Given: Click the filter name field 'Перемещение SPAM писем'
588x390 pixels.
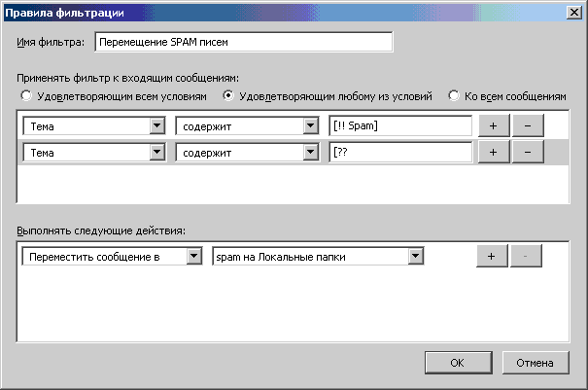Looking at the screenshot, I should tap(243, 42).
